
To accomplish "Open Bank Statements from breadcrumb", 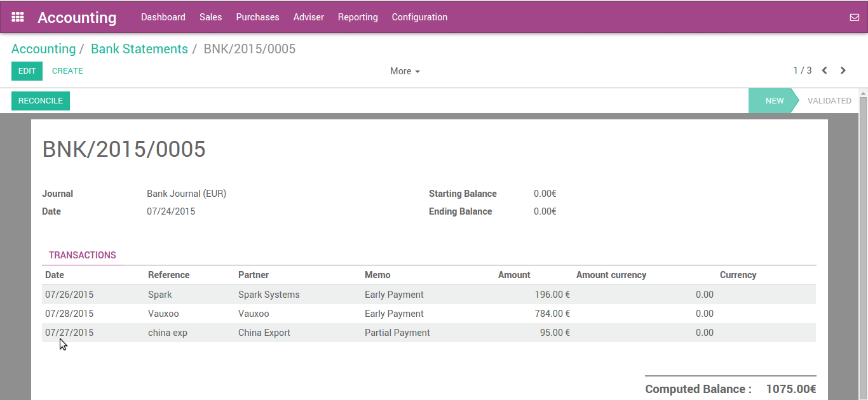I will coord(139,48).
